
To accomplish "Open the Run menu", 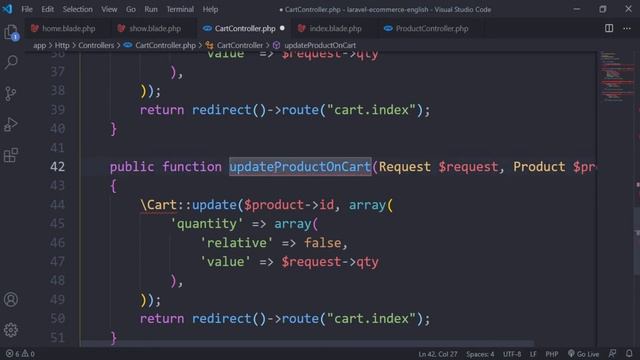I will coord(151,9).
